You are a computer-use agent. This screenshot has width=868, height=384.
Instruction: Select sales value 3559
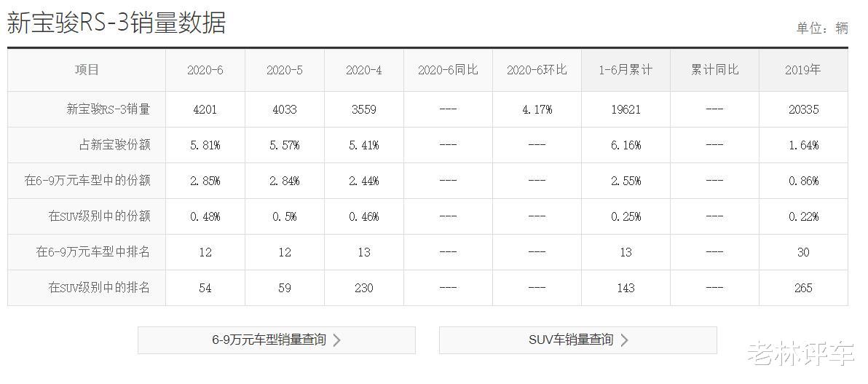pos(363,110)
